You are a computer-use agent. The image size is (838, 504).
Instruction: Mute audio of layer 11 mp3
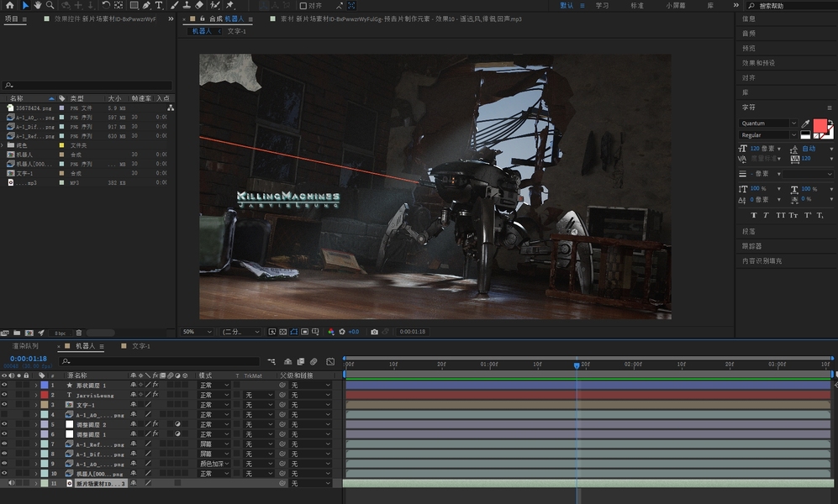click(11, 483)
